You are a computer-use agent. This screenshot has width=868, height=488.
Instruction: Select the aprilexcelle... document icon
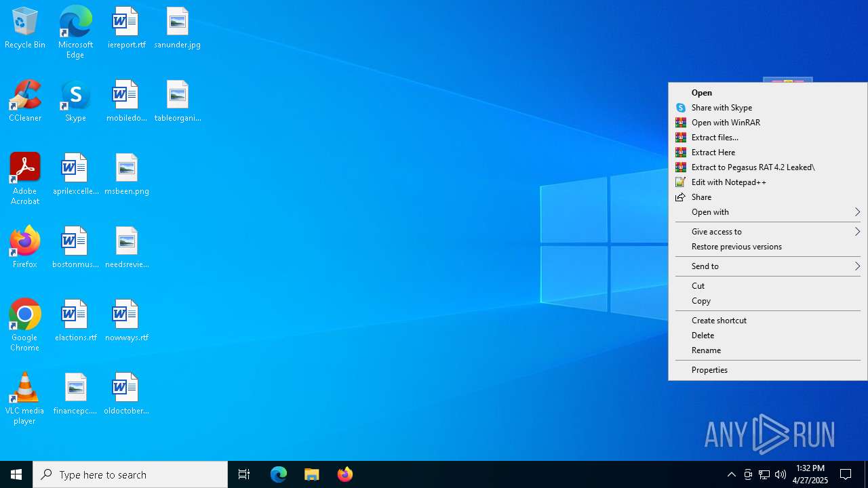75,175
